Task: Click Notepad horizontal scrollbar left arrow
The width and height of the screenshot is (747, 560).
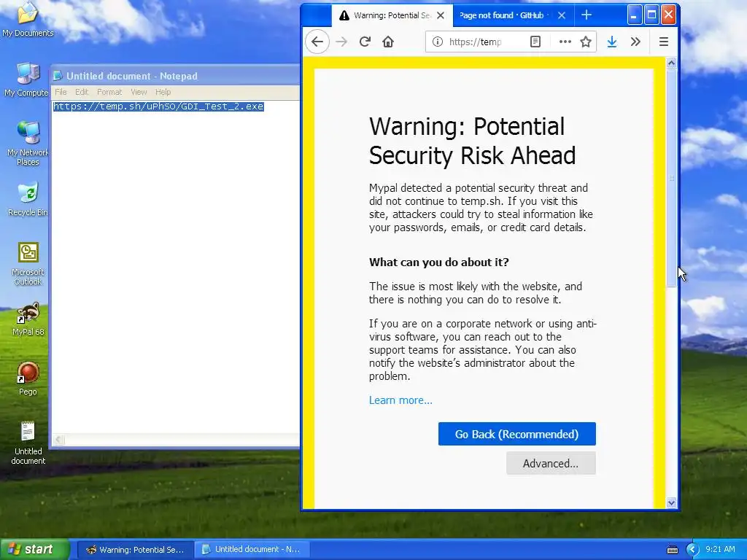Action: click(58, 440)
